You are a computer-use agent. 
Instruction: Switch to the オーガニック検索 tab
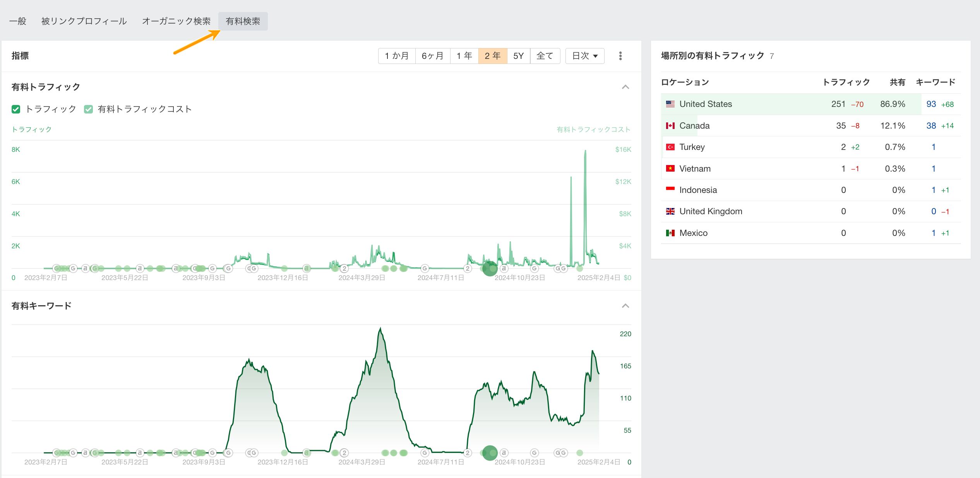tap(176, 21)
